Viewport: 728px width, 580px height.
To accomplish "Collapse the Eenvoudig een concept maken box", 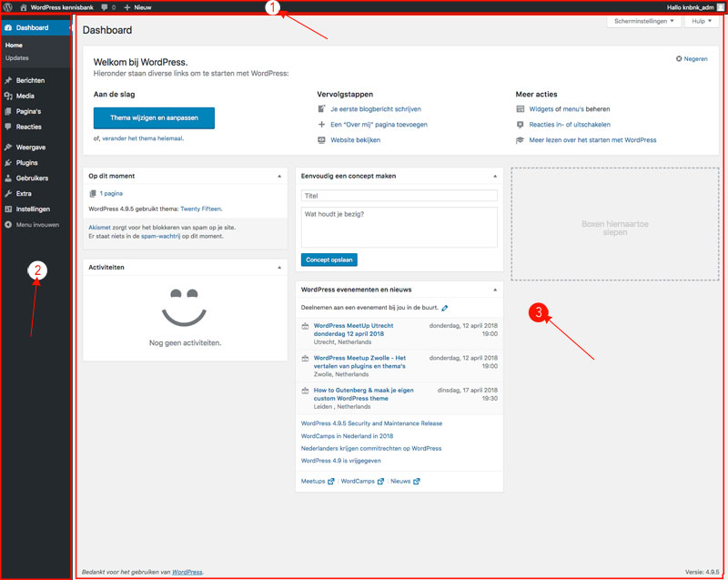I will tap(495, 177).
